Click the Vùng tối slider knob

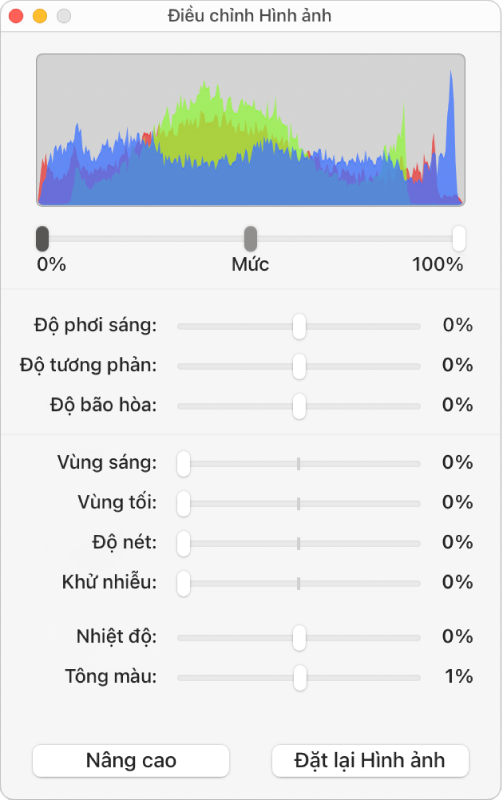[184, 503]
